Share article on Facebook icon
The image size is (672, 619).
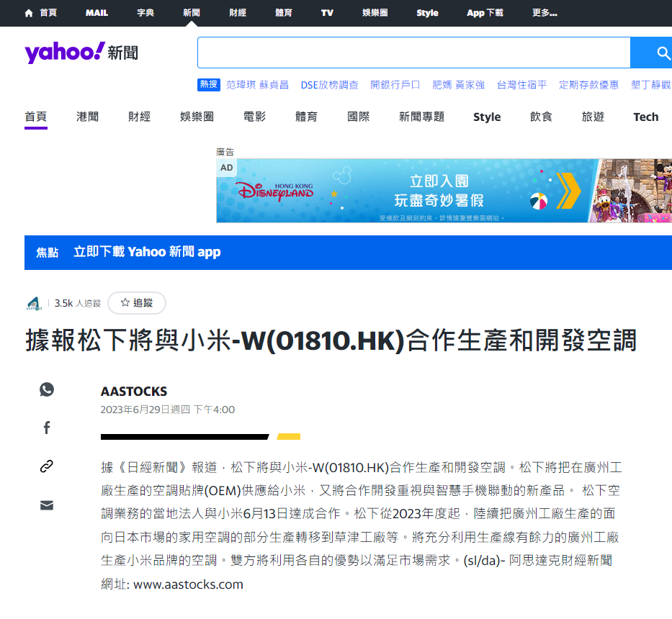47,428
